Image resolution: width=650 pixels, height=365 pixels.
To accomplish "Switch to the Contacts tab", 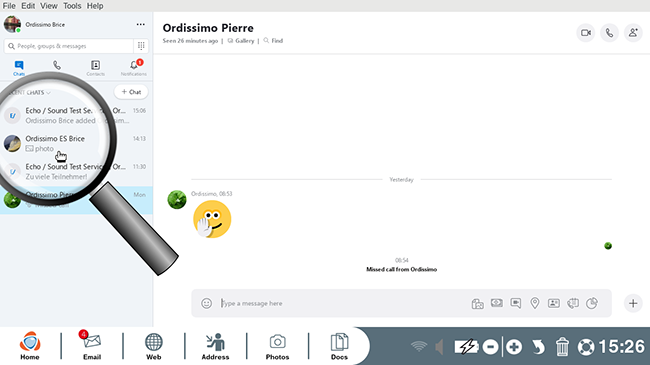I will 95,68.
